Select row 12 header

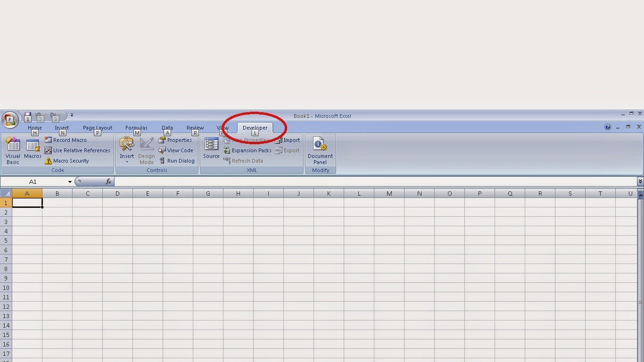(x=6, y=306)
